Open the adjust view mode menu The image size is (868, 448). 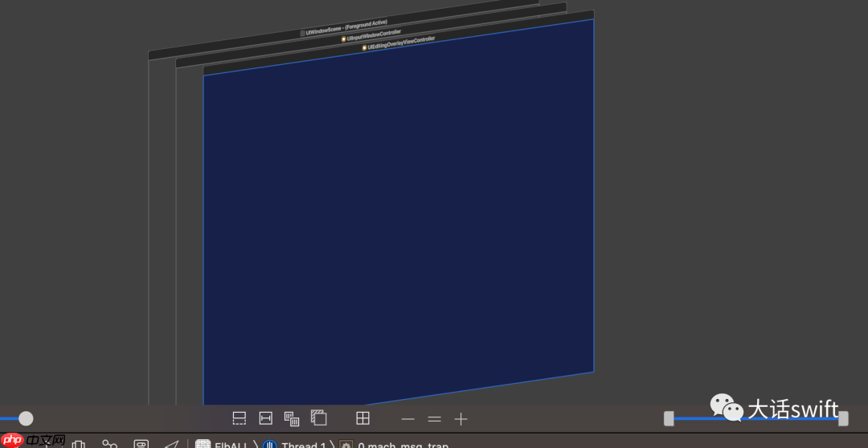pos(292,418)
